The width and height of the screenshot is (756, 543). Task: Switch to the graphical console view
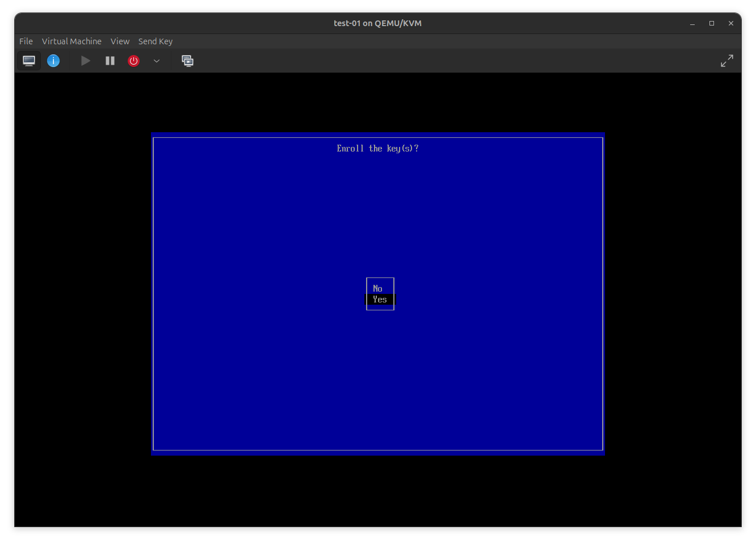click(28, 61)
